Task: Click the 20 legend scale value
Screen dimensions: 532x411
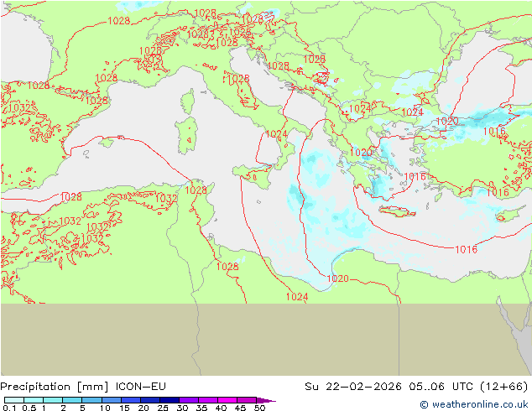Action: 143,408
